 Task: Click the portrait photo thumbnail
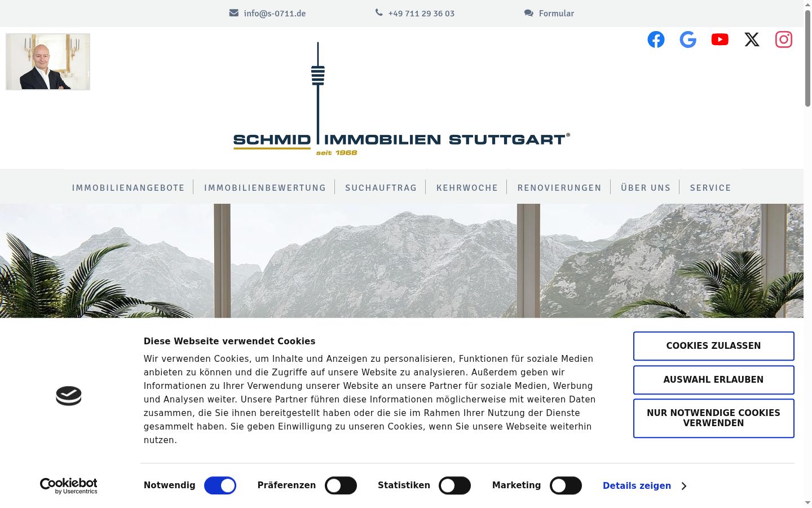(x=48, y=62)
